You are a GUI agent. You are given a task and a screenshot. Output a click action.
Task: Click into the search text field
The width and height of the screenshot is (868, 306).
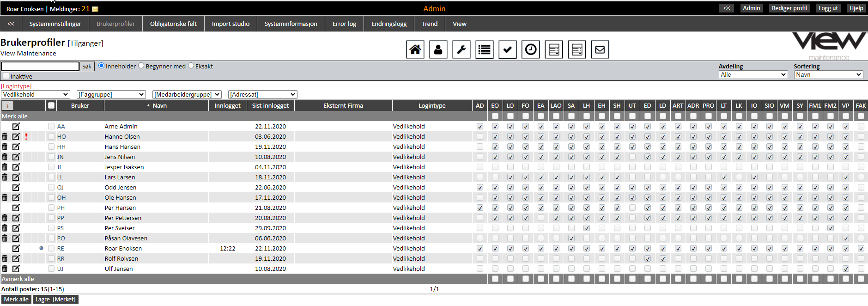tap(40, 66)
